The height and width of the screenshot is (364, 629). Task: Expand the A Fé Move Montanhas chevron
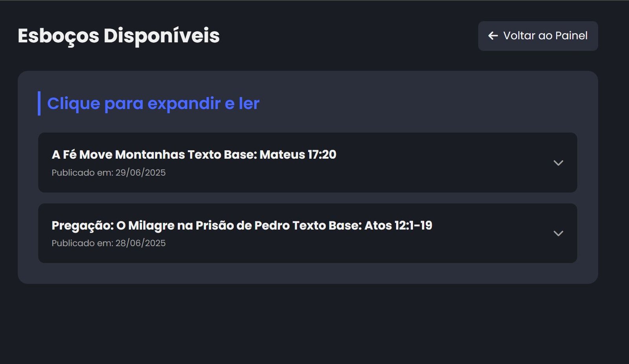tap(558, 163)
